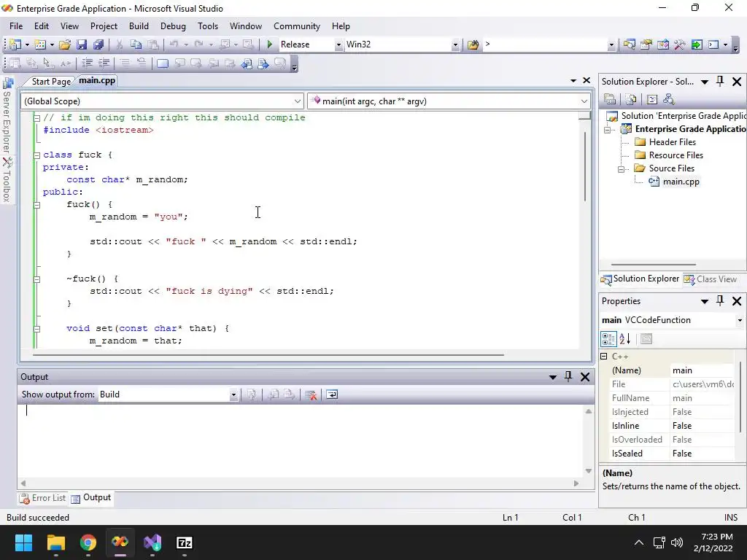
Task: Toggle word wrap in Output window
Action: click(x=332, y=394)
